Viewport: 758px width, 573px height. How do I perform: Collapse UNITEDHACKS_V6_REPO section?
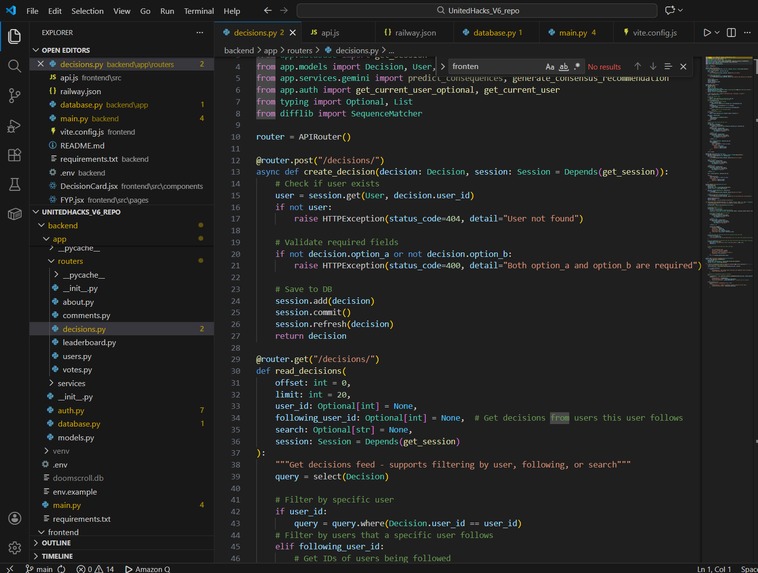pos(35,212)
